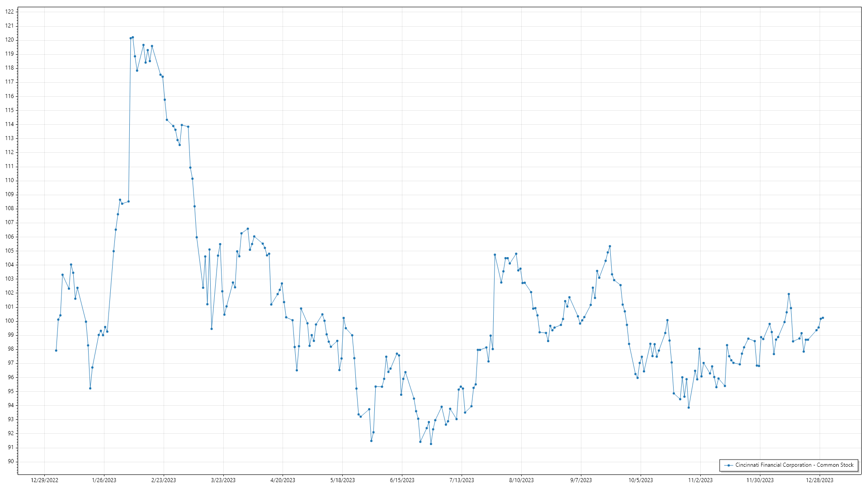Click the 4/20/2023 x-axis label

coord(283,480)
